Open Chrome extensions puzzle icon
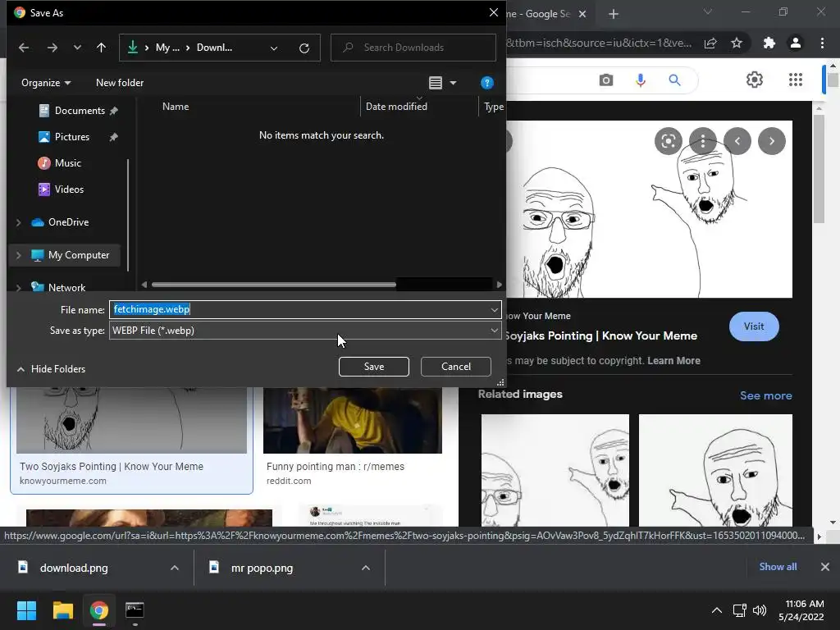This screenshot has width=840, height=630. (769, 43)
